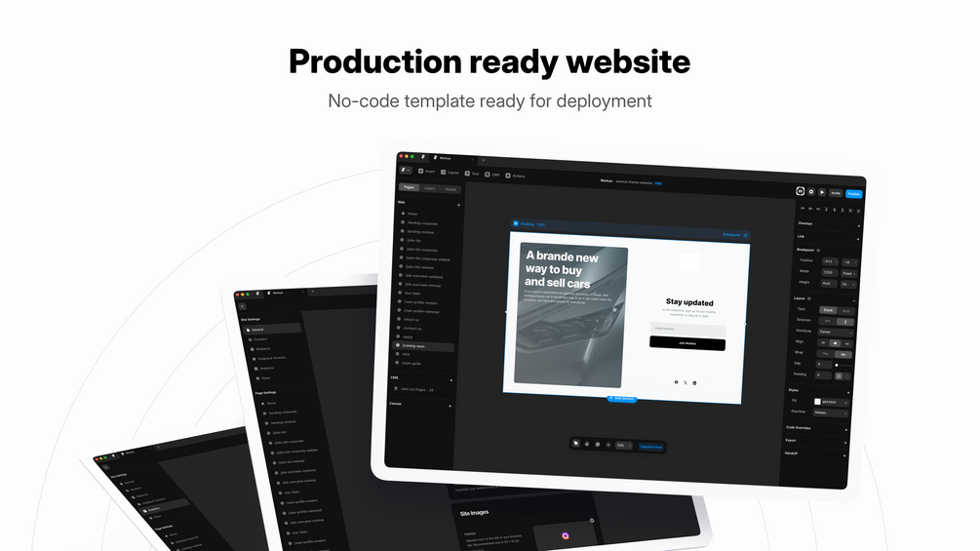Screen dimensions: 980x551
Task: Set layout Type to Stack
Action: (x=828, y=310)
